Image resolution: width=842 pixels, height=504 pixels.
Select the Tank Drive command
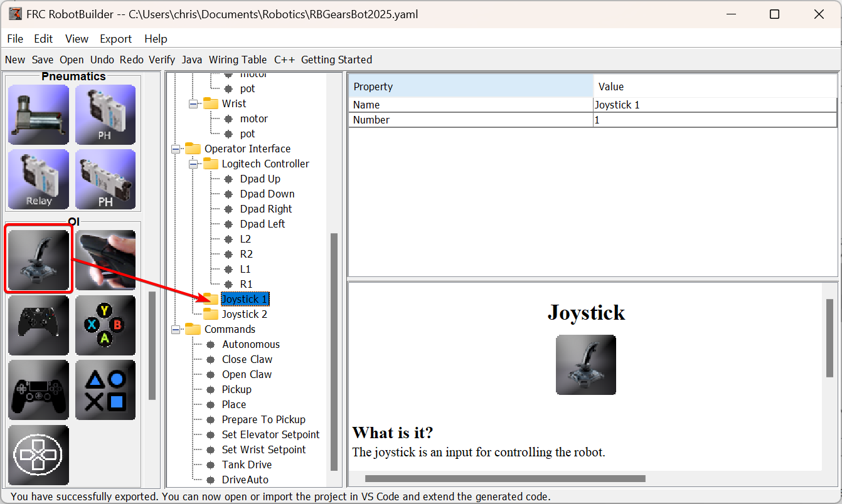[x=247, y=465]
